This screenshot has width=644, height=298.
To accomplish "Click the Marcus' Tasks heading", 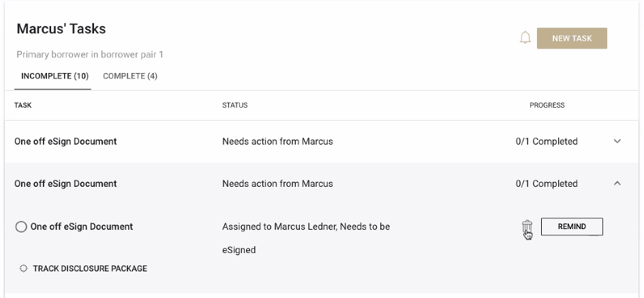I will click(x=61, y=29).
